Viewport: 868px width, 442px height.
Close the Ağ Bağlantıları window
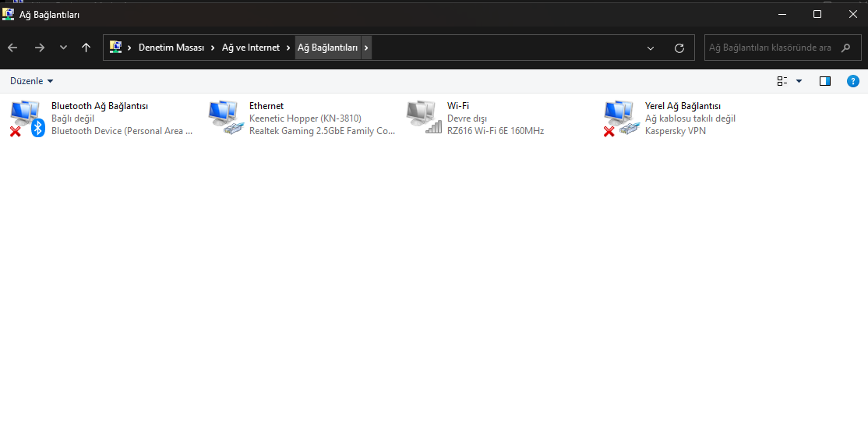click(852, 14)
